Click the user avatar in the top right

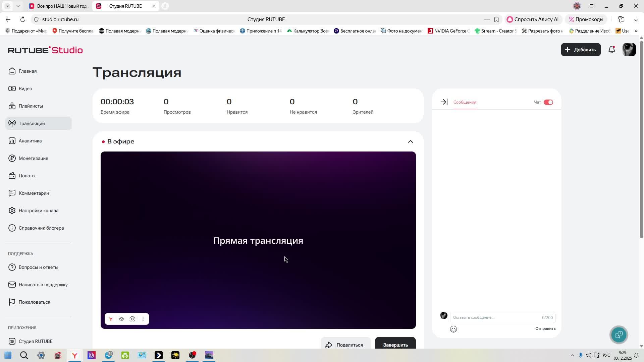tap(629, 50)
